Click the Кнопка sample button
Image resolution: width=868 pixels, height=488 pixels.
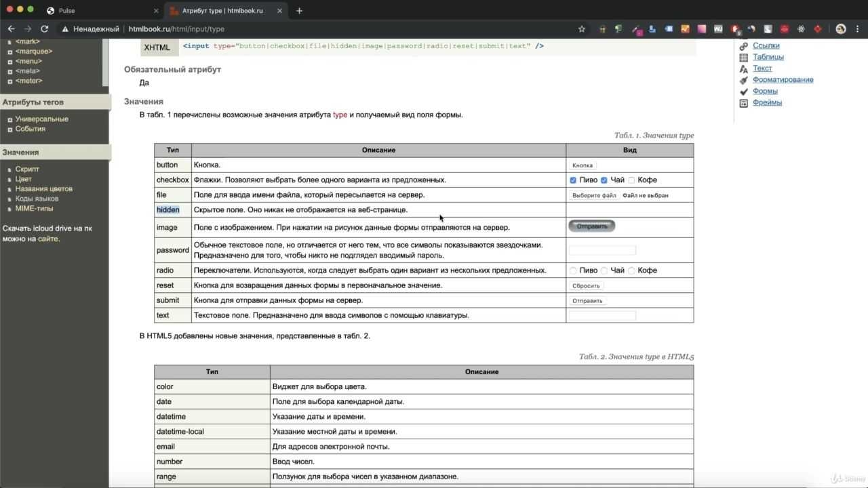pyautogui.click(x=583, y=165)
